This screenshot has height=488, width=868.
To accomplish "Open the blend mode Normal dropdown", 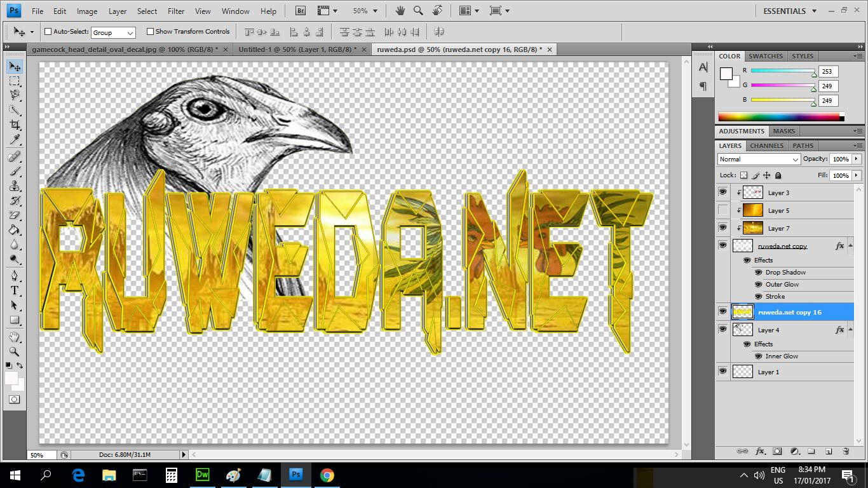I will click(x=759, y=159).
